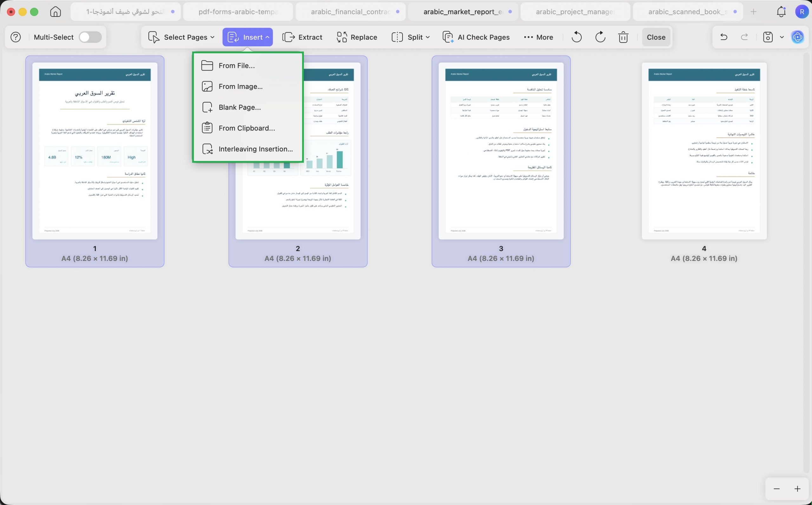Rotate pages clockwise
The width and height of the screenshot is (812, 505).
[x=600, y=37]
